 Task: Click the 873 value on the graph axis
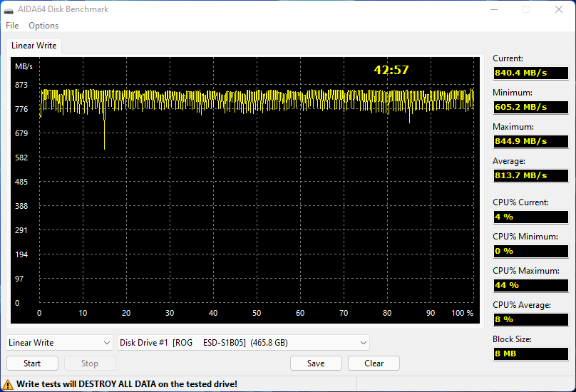pos(21,85)
